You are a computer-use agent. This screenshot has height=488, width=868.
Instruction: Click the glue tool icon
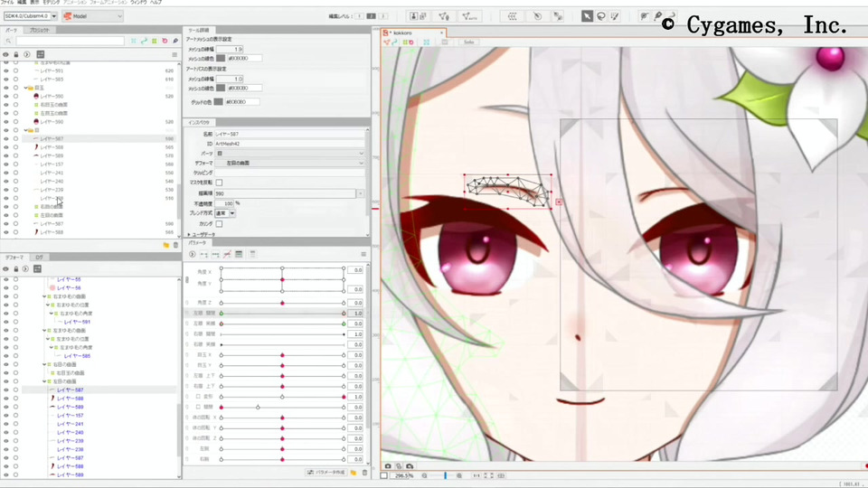point(558,16)
